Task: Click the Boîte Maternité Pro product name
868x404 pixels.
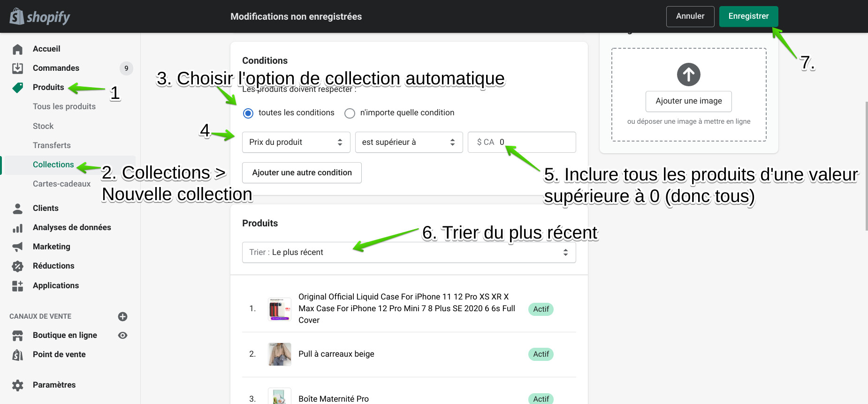Action: point(334,399)
